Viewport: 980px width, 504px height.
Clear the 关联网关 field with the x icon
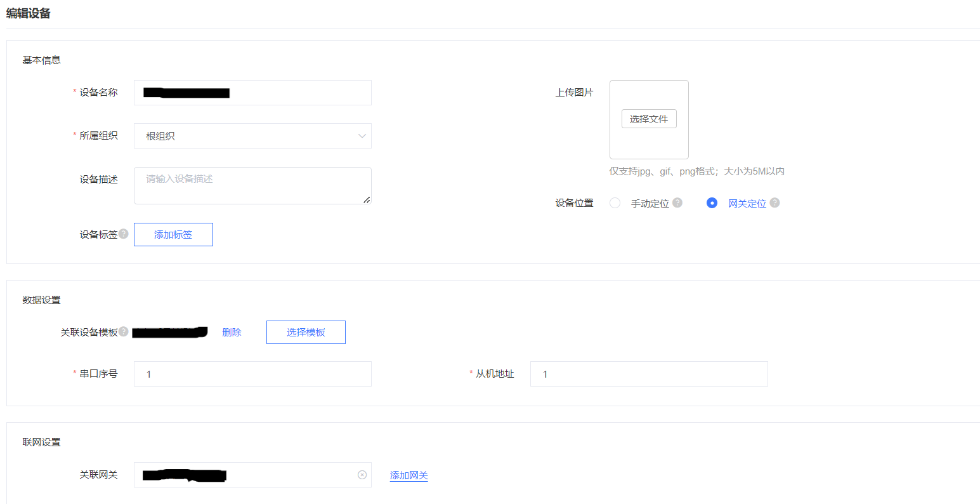click(x=362, y=475)
